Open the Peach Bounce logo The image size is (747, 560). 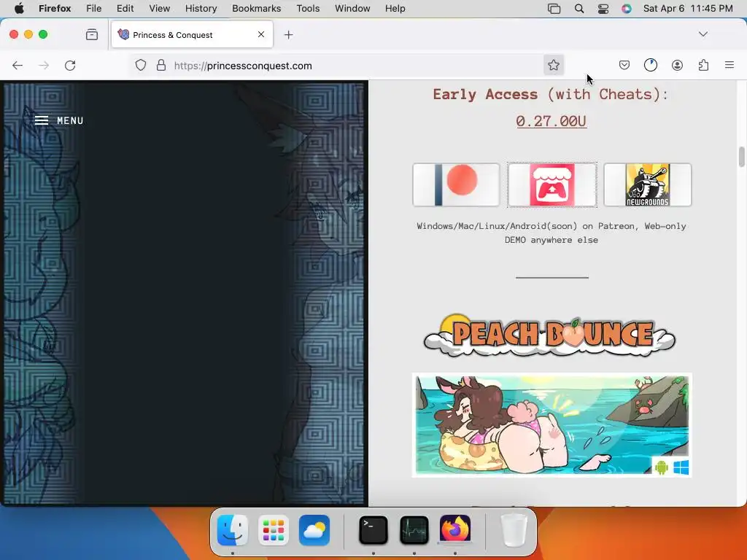tap(550, 335)
